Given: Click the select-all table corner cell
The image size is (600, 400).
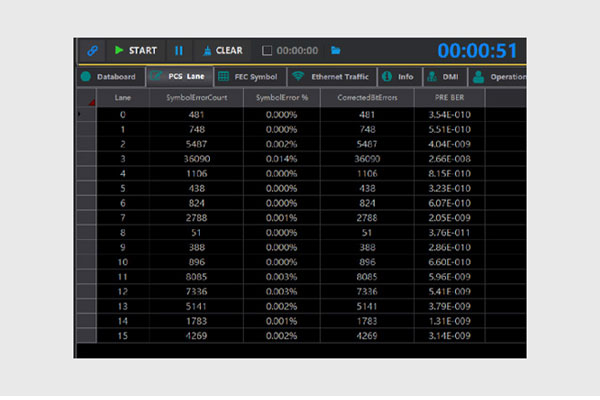Looking at the screenshot, I should click(86, 98).
